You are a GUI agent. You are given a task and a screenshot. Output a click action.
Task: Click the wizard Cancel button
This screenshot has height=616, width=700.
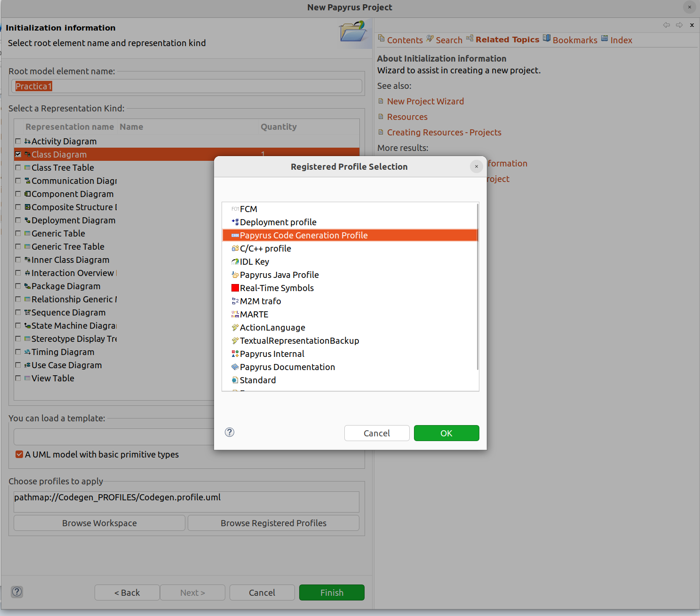tap(262, 592)
